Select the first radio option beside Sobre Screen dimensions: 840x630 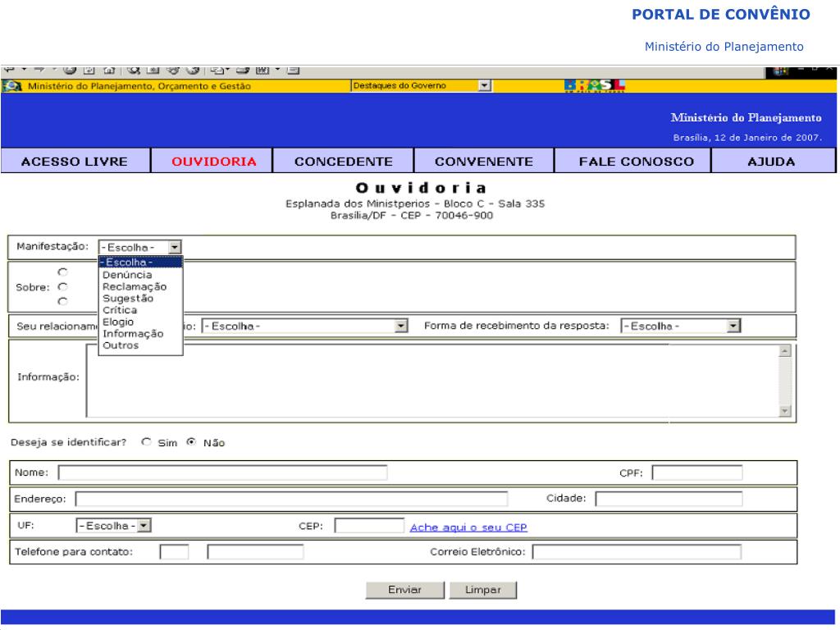coord(62,272)
